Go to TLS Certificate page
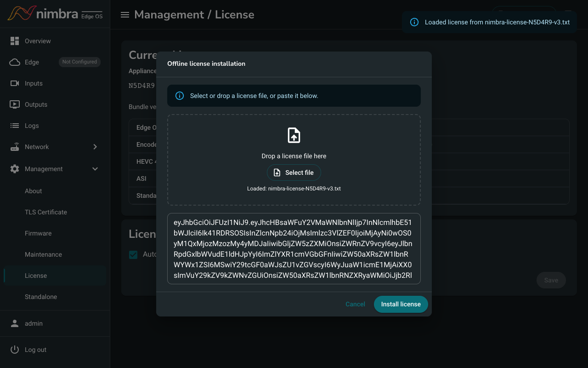Screen dimensions: 588x368 pyautogui.click(x=46, y=212)
